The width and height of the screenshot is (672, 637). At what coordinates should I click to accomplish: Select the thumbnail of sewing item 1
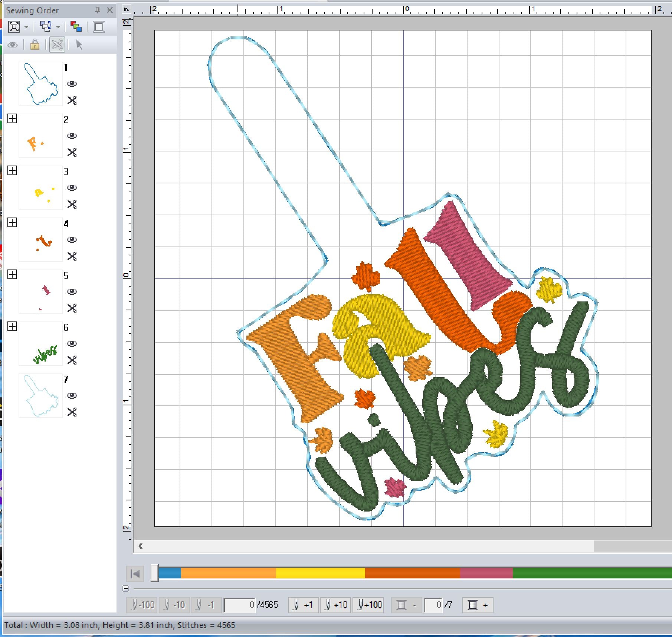[x=41, y=84]
